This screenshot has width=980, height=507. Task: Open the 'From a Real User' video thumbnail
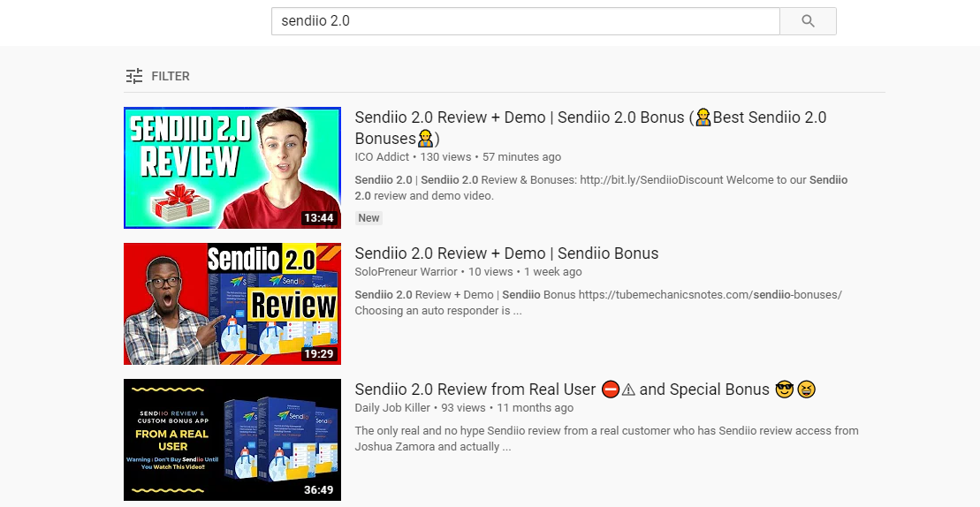[x=232, y=440]
